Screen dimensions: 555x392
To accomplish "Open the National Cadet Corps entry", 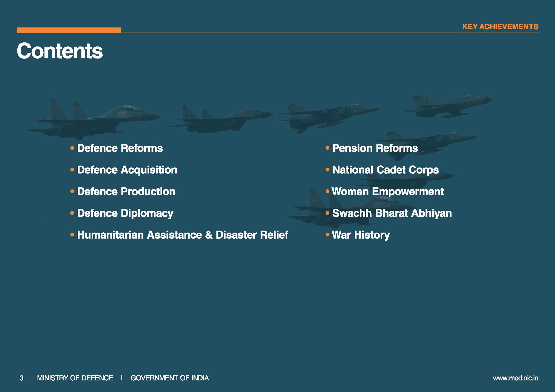I will click(385, 170).
